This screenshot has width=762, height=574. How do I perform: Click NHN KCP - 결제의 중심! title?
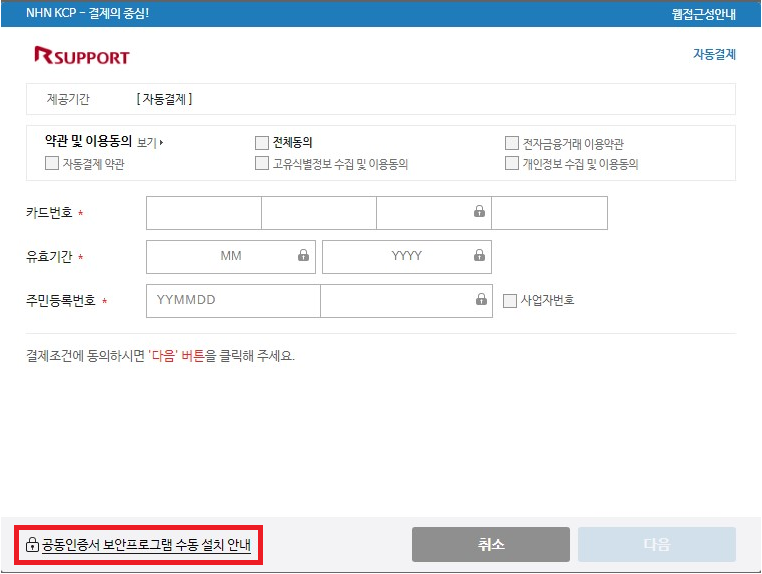pos(87,13)
